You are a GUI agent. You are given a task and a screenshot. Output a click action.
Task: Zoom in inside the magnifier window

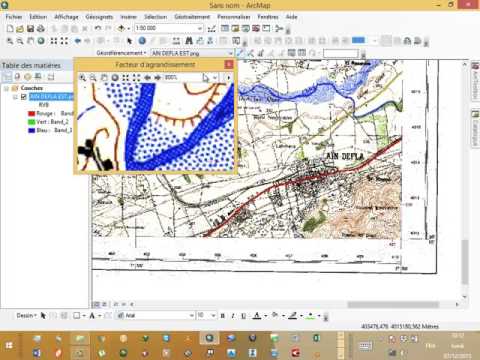(x=82, y=78)
